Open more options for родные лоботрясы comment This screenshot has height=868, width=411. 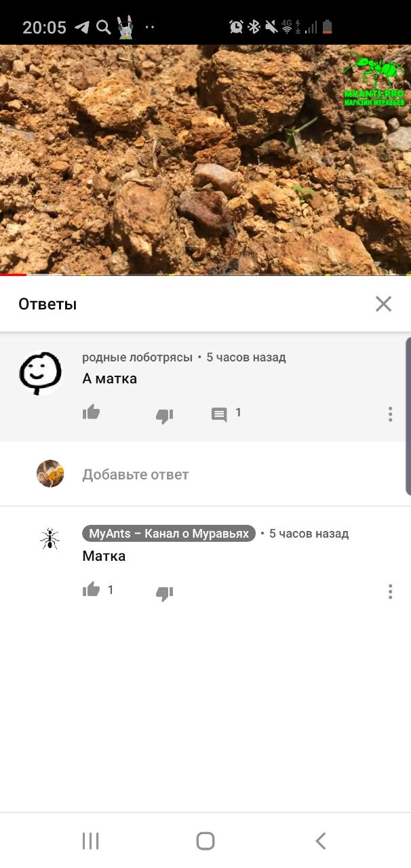pos(390,414)
